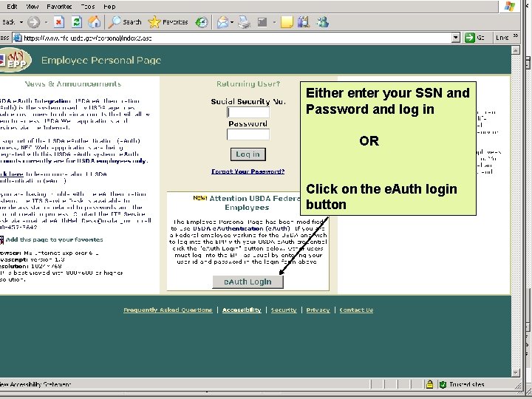Click the page scrollbar down arrow

pyautogui.click(x=516, y=373)
